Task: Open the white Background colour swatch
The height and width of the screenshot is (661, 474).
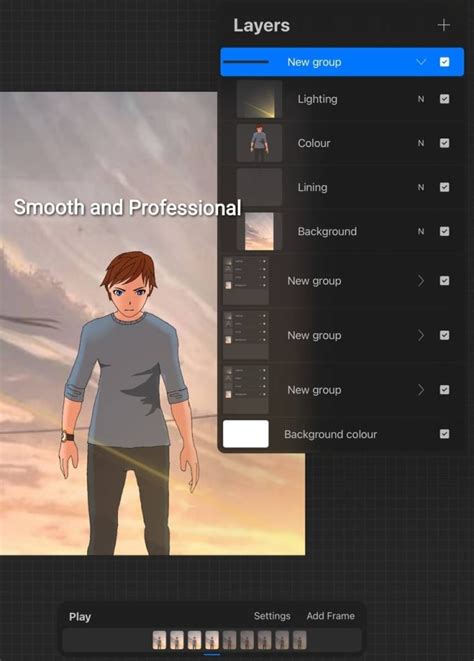Action: (x=245, y=434)
